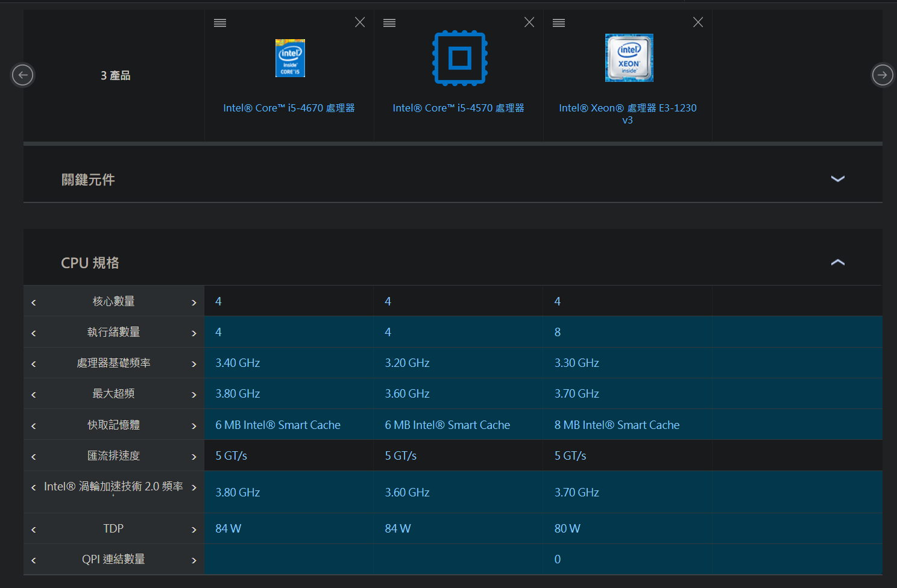Image resolution: width=897 pixels, height=588 pixels.
Task: Click the 3 產品 count text
Action: click(x=115, y=75)
